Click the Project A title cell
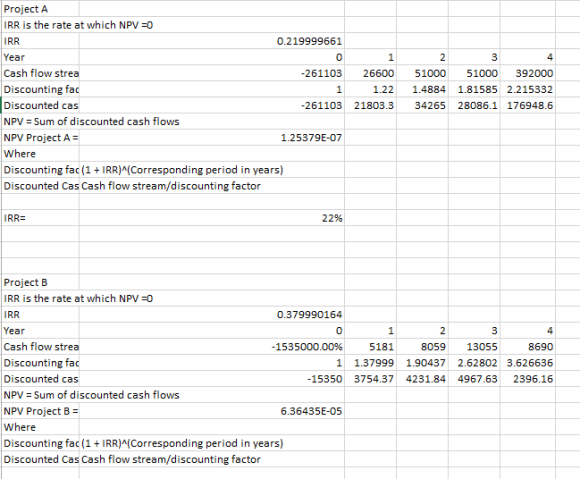 (40, 9)
